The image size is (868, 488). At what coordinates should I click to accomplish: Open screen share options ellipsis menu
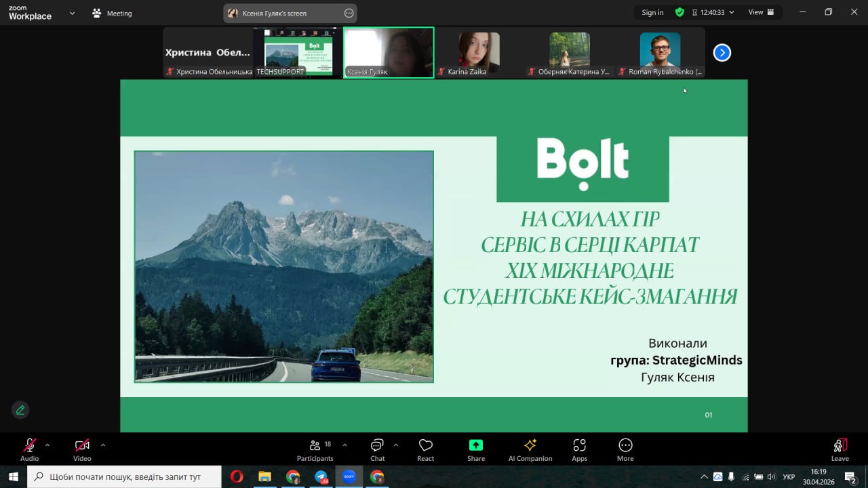[x=349, y=13]
